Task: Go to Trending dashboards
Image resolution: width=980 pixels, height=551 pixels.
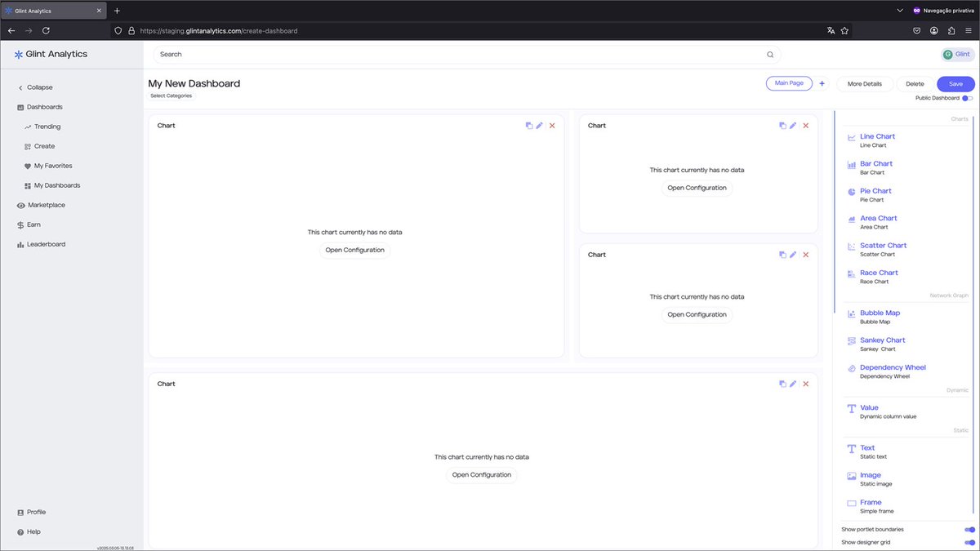Action: point(42,127)
